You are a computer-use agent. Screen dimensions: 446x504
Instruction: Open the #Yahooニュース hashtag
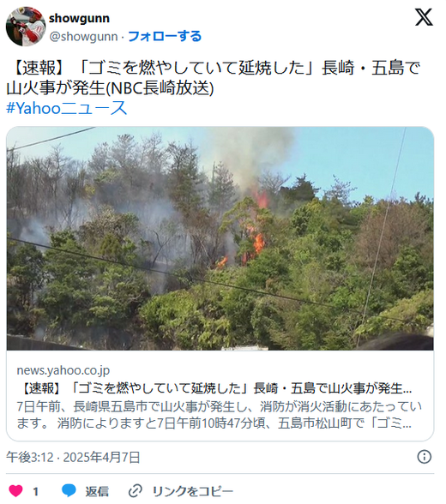coord(67,108)
